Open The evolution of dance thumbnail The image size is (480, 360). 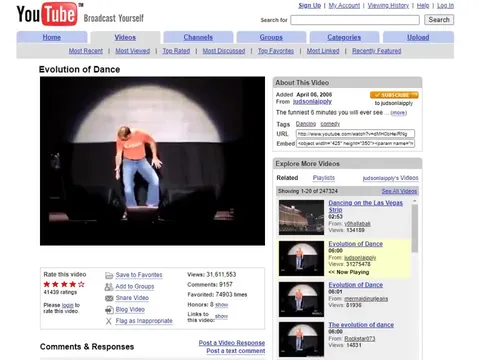[301, 339]
